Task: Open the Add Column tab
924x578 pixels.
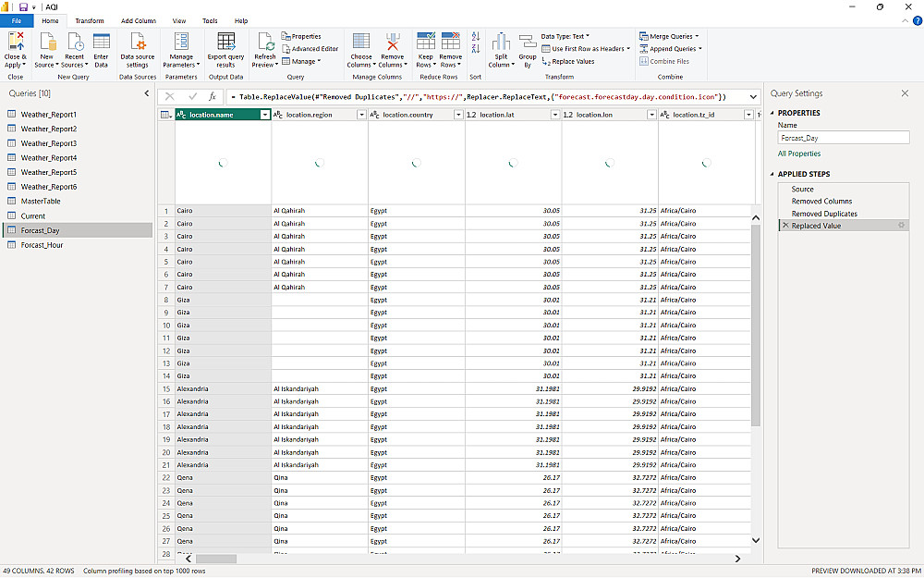Action: click(139, 20)
